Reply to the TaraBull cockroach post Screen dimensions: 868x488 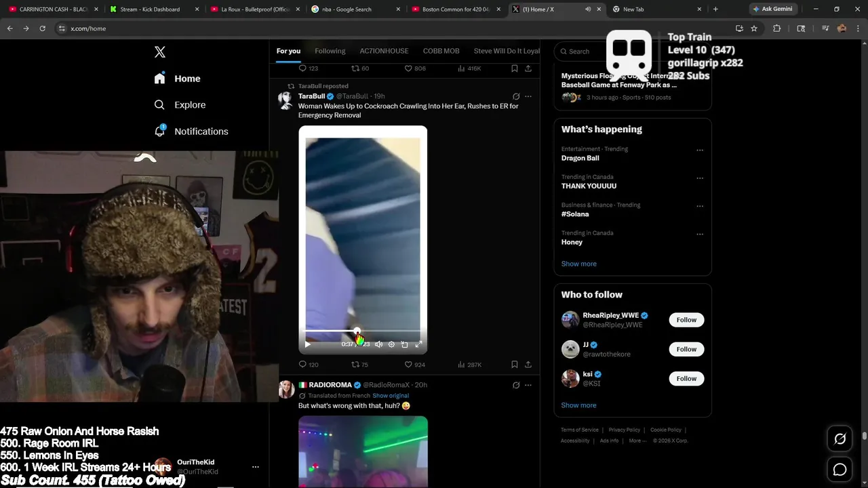(309, 365)
